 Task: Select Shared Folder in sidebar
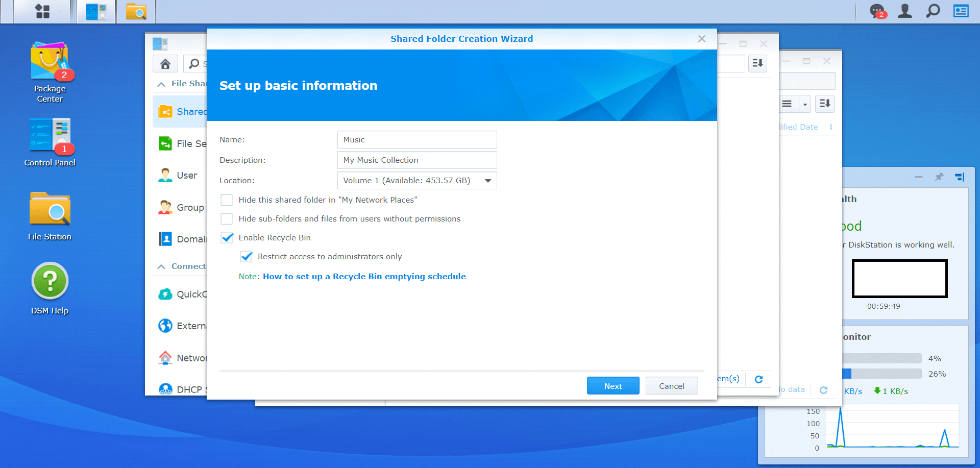point(180,111)
